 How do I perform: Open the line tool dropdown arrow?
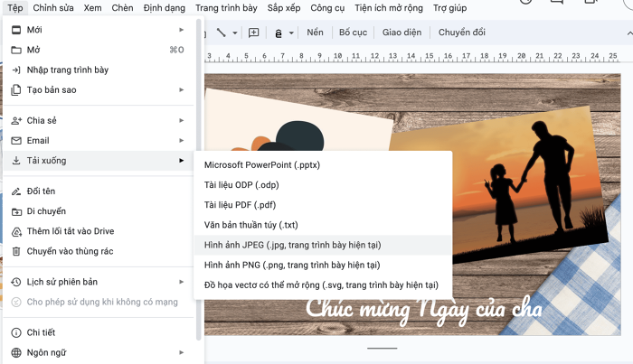[x=235, y=33]
